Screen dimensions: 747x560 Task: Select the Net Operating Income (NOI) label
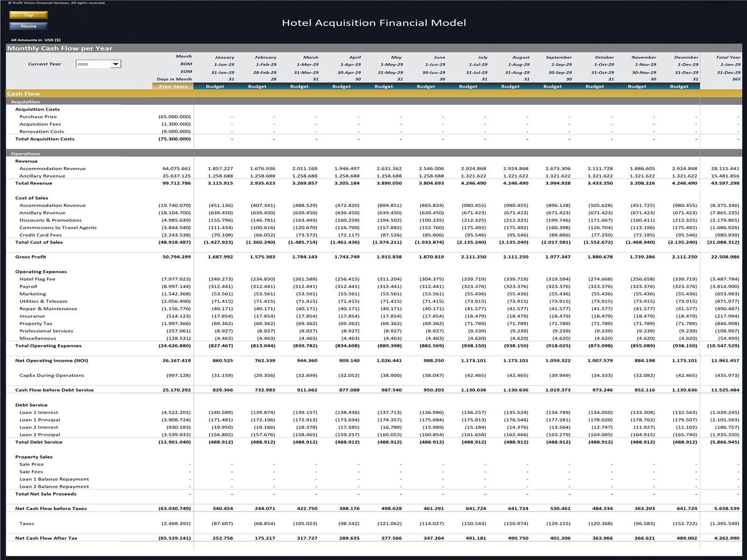51,360
